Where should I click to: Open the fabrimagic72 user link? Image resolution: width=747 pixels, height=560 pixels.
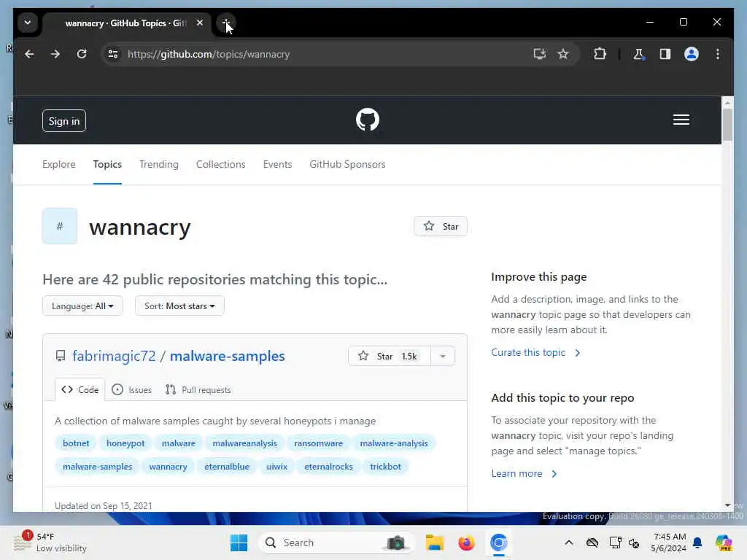[114, 356]
